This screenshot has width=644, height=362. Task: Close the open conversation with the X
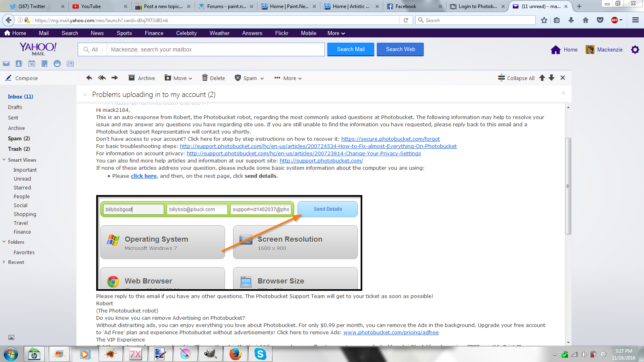tap(563, 78)
